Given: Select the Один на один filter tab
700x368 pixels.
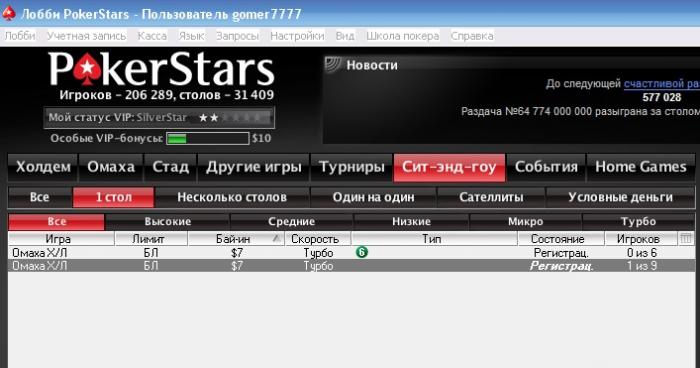Looking at the screenshot, I should (x=373, y=197).
